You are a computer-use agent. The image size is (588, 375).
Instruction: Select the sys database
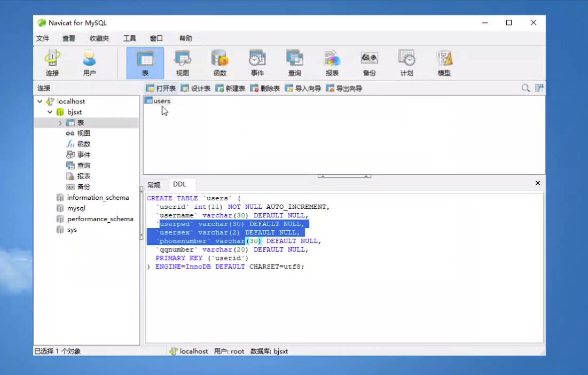point(72,230)
